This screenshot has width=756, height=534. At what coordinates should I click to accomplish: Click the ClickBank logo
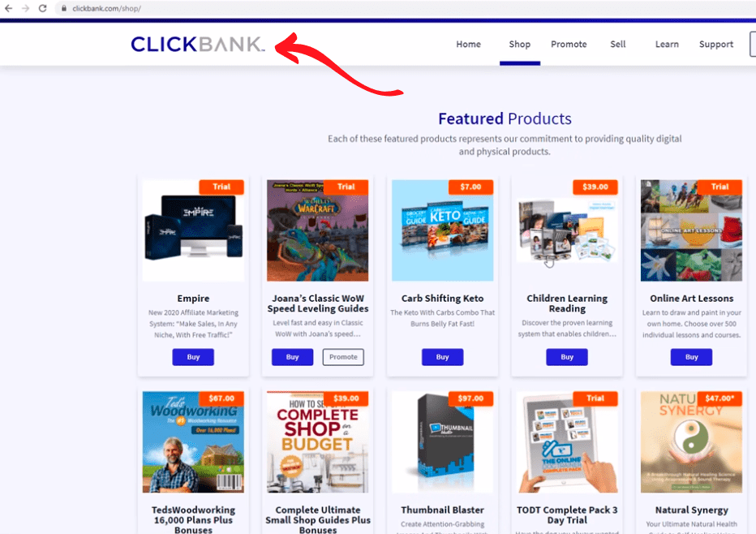pos(198,44)
